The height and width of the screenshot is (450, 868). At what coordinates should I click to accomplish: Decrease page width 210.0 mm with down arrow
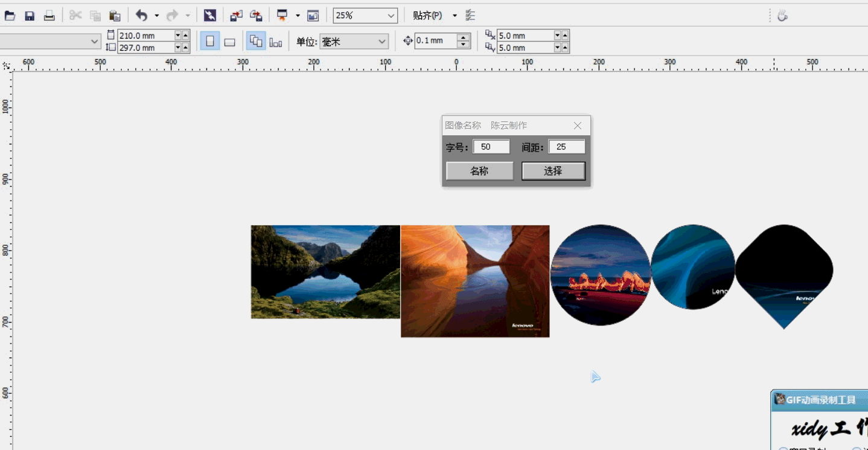click(x=178, y=36)
